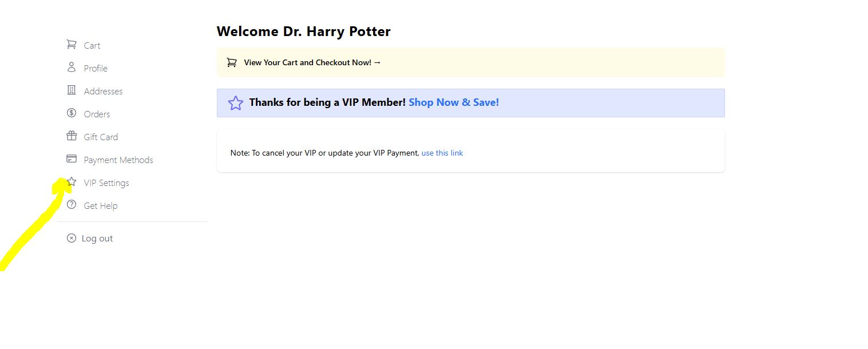Click the cart icon in yellow banner
The image size is (868, 349).
pos(232,62)
